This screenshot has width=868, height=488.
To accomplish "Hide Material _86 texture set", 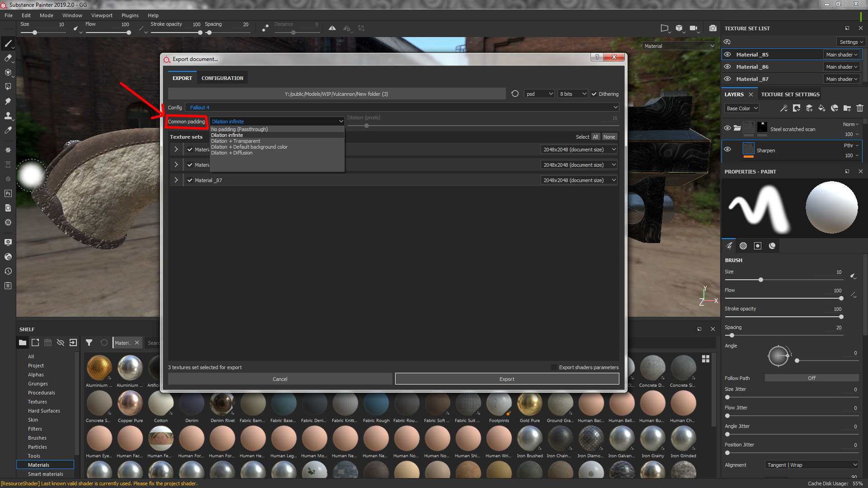I will pyautogui.click(x=727, y=67).
